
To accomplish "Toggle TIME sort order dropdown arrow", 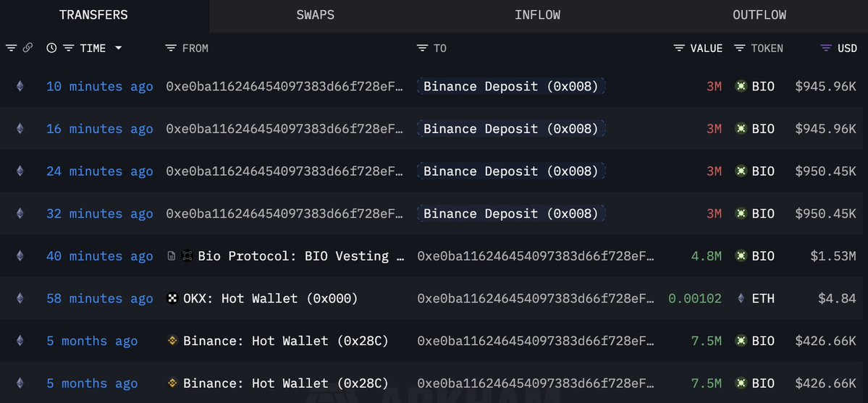I will point(118,48).
